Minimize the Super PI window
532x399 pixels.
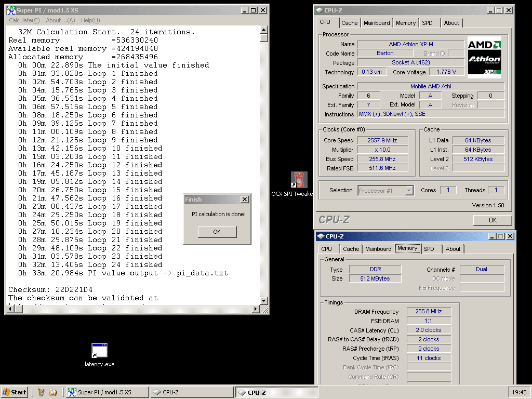(x=245, y=10)
